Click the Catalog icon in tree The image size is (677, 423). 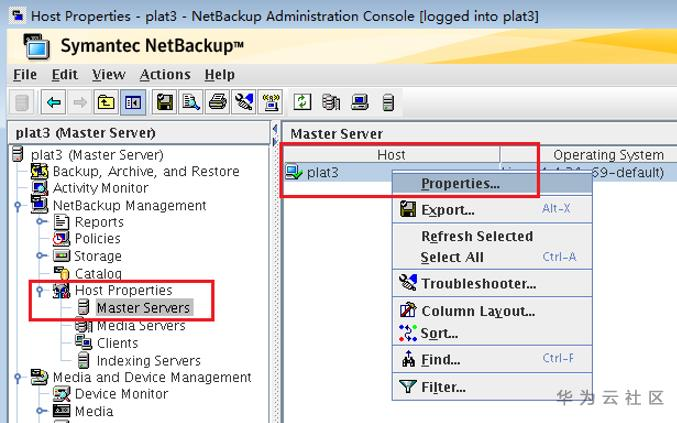tap(62, 273)
